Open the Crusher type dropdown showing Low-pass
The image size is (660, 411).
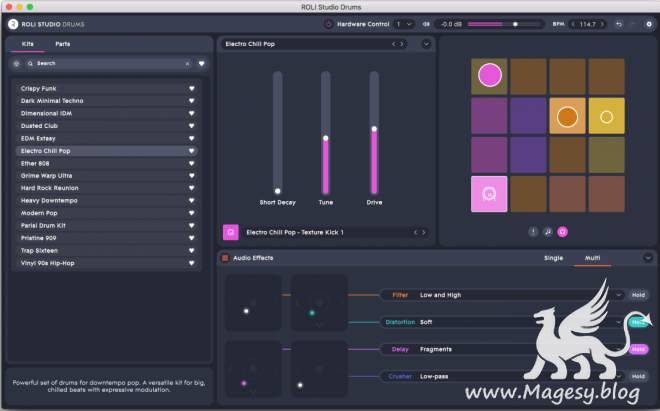(x=503, y=376)
